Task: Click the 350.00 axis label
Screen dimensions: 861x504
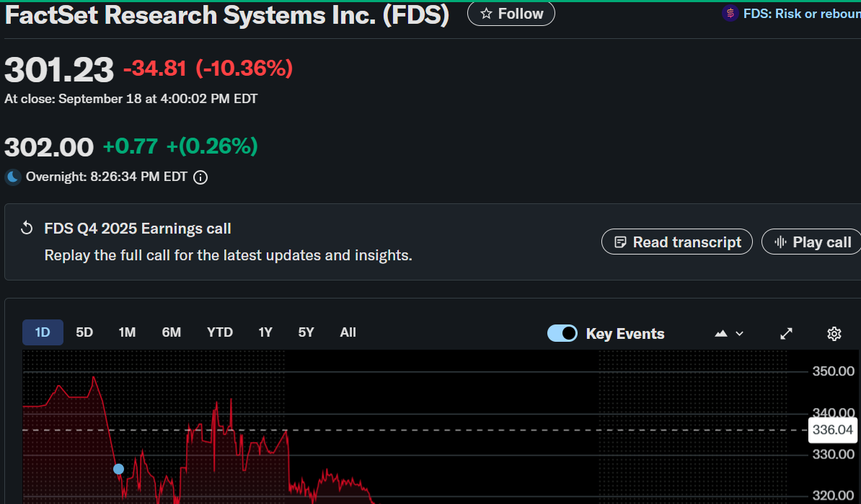Action: [x=833, y=371]
